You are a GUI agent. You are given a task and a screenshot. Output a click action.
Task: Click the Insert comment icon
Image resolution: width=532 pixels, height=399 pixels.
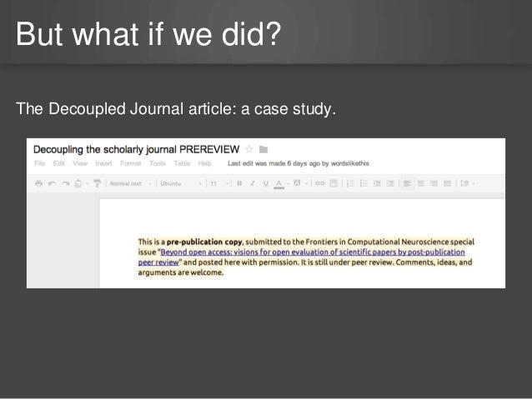(x=334, y=183)
